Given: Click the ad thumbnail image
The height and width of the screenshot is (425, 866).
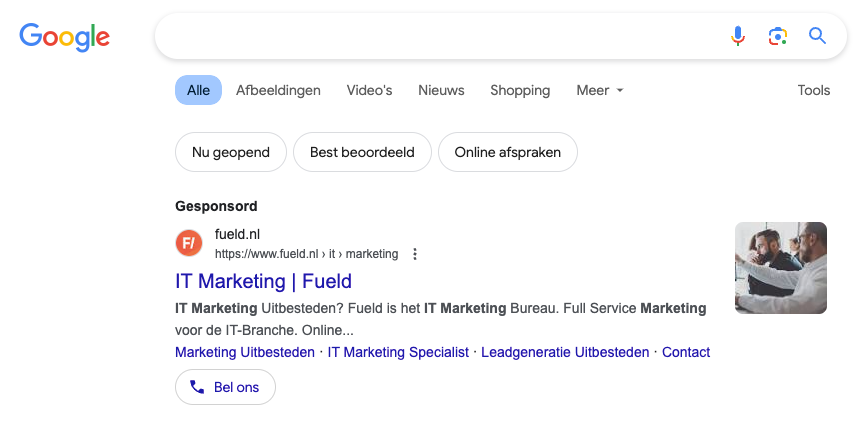Looking at the screenshot, I should pyautogui.click(x=780, y=268).
